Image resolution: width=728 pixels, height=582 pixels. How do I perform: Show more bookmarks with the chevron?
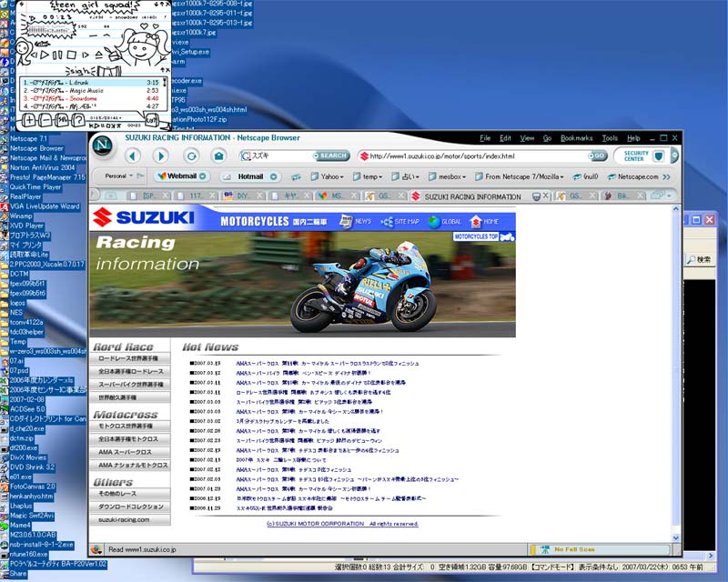[667, 176]
